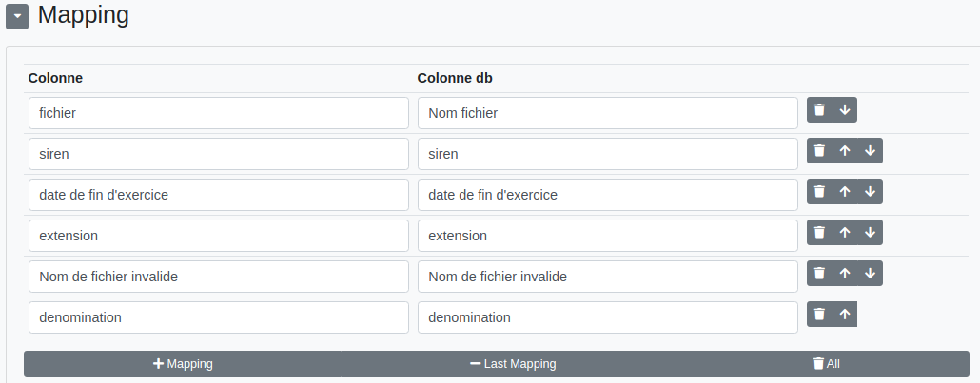Viewport: 980px width, 383px height.
Task: Delete the fichier mapping row
Action: pyautogui.click(x=819, y=110)
